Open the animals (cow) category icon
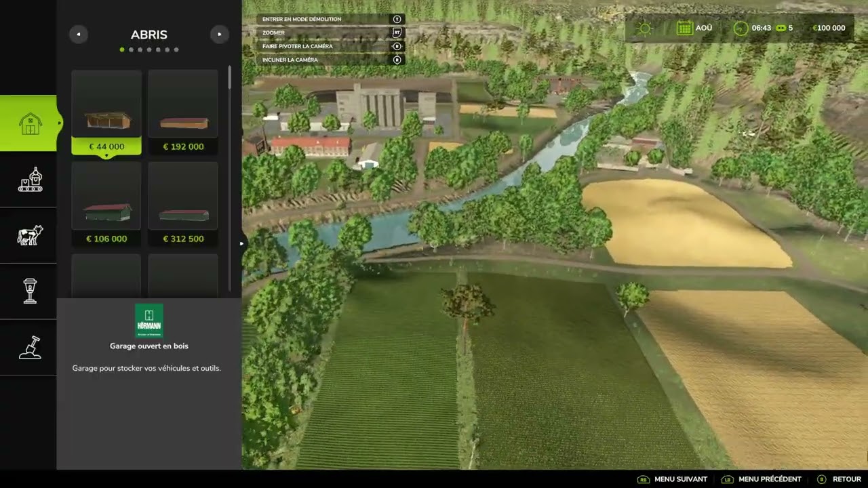The image size is (868, 488). [30, 235]
